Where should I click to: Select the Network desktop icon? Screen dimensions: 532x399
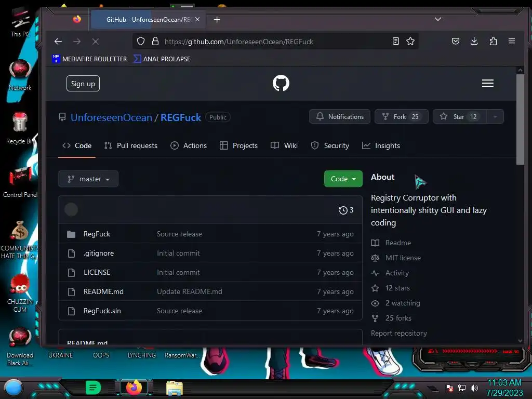tap(20, 75)
